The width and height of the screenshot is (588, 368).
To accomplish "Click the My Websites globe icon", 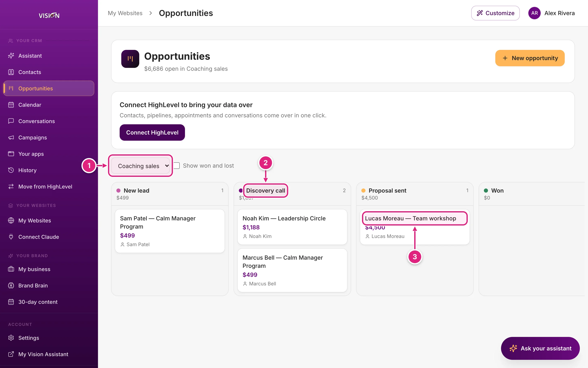I will pyautogui.click(x=11, y=221).
